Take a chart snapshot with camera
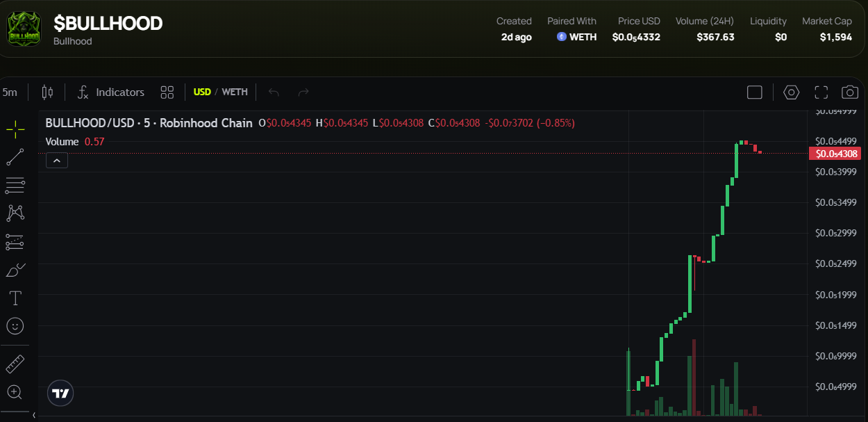The image size is (868, 422). click(x=849, y=92)
